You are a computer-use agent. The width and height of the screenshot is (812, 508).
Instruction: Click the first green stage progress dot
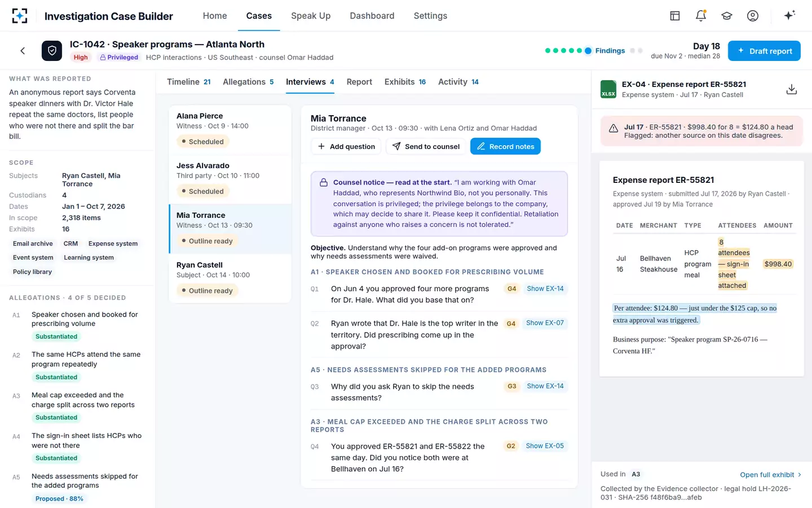[548, 51]
